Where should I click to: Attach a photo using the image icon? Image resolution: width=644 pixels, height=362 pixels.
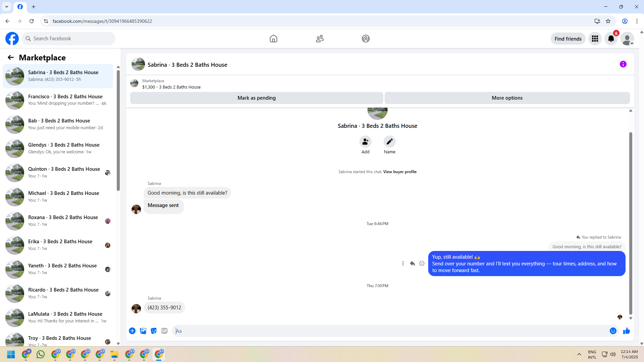(143, 331)
